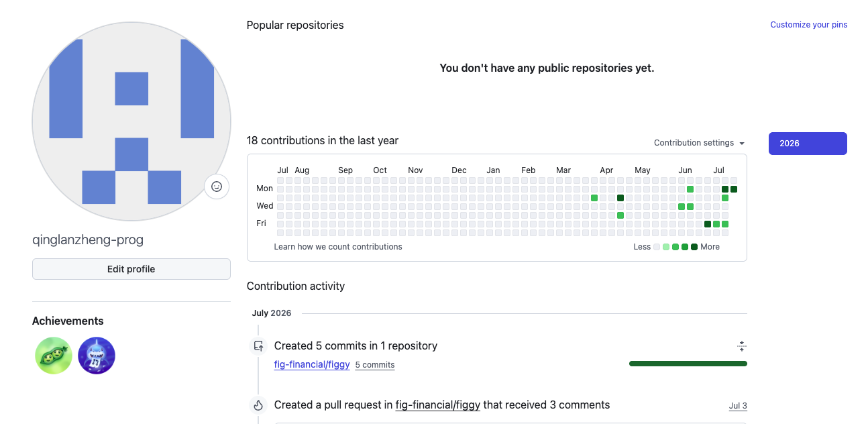The width and height of the screenshot is (868, 424).
Task: Collapse the 5 commits activity details icon
Action: 741,346
